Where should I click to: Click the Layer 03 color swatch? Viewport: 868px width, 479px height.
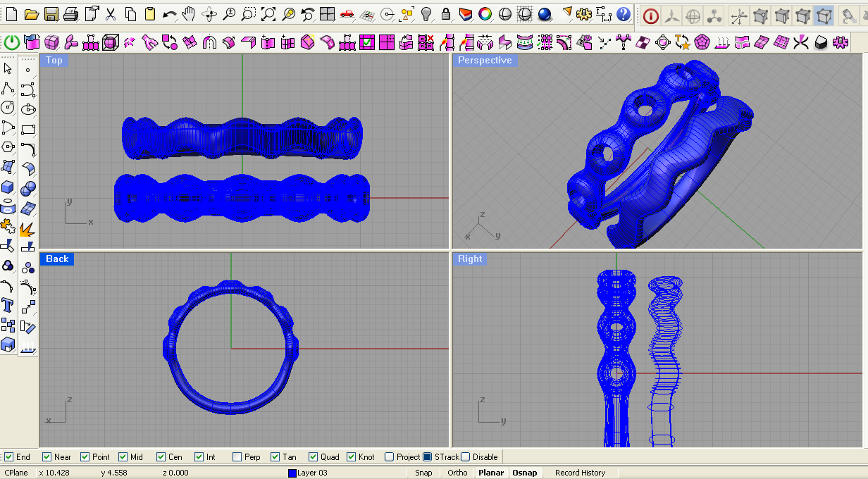pos(292,473)
